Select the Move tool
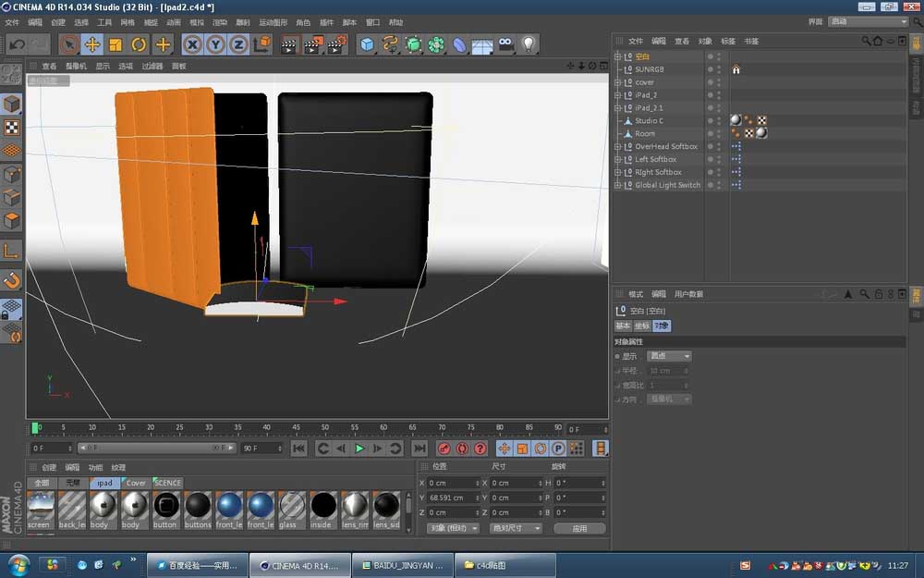924x578 pixels. 92,43
